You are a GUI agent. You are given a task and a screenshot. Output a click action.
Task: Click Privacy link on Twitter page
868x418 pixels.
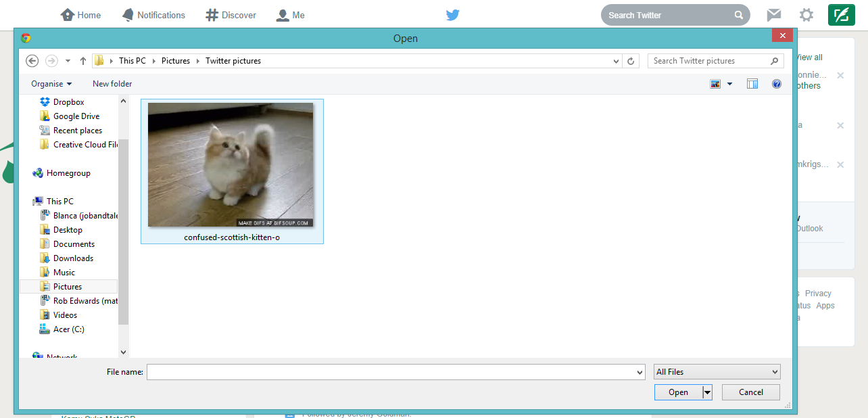[818, 294]
